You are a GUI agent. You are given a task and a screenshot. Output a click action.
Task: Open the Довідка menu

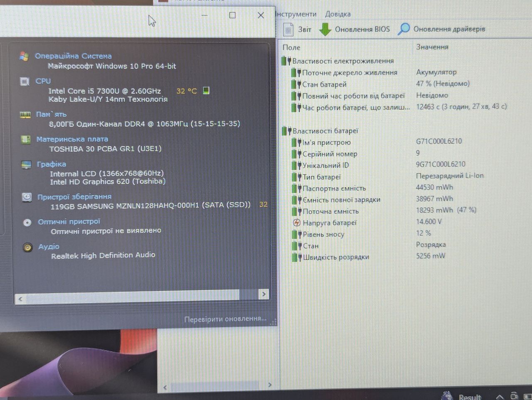click(337, 14)
